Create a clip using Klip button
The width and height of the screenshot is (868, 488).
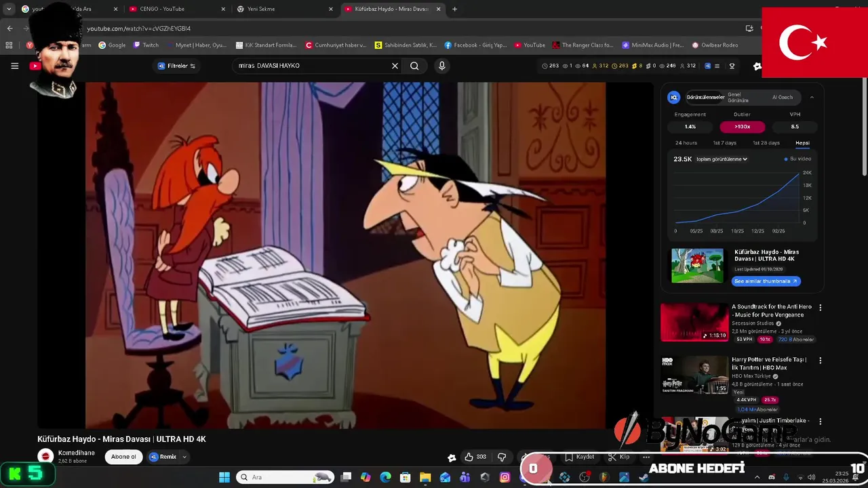coord(618,457)
